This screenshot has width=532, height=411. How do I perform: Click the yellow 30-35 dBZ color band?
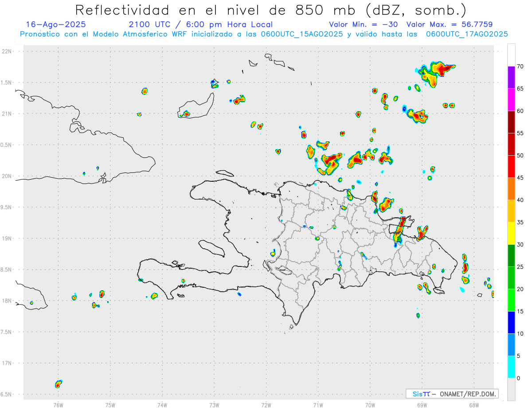[511, 233]
